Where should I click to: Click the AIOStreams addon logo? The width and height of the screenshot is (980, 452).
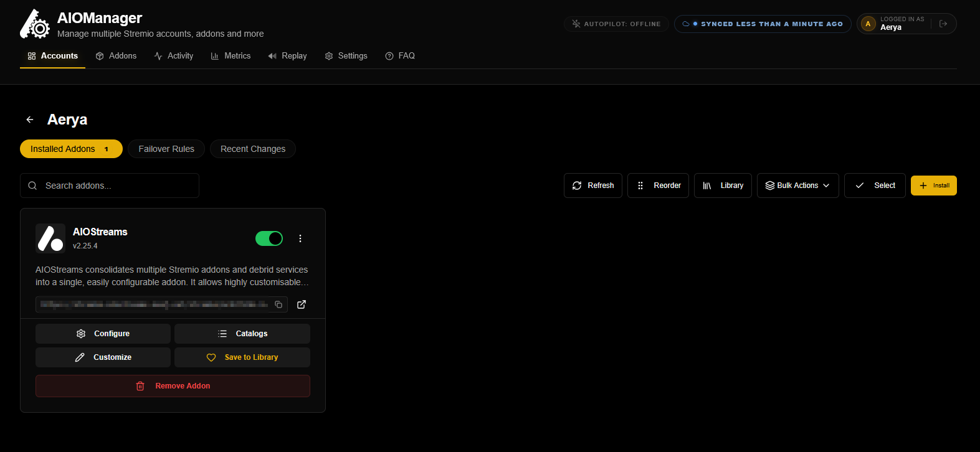pyautogui.click(x=50, y=238)
